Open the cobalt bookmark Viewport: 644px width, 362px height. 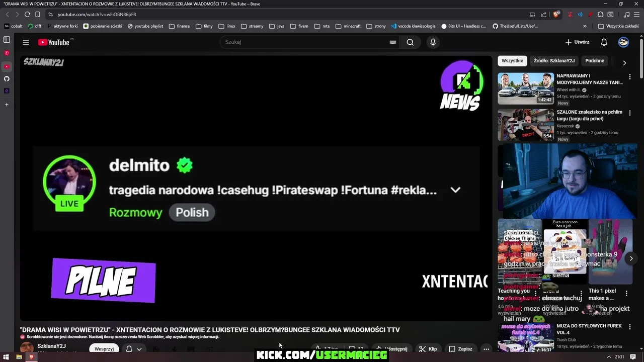[13, 26]
